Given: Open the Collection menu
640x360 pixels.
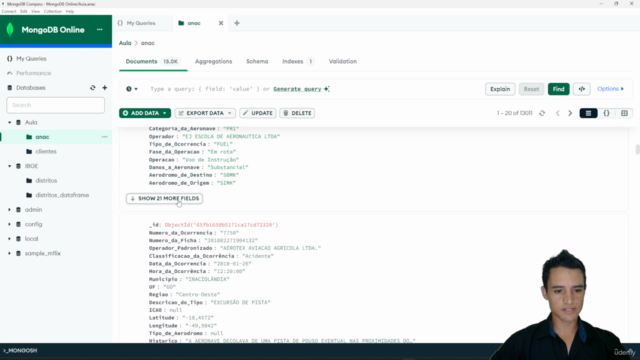Looking at the screenshot, I should [53, 11].
